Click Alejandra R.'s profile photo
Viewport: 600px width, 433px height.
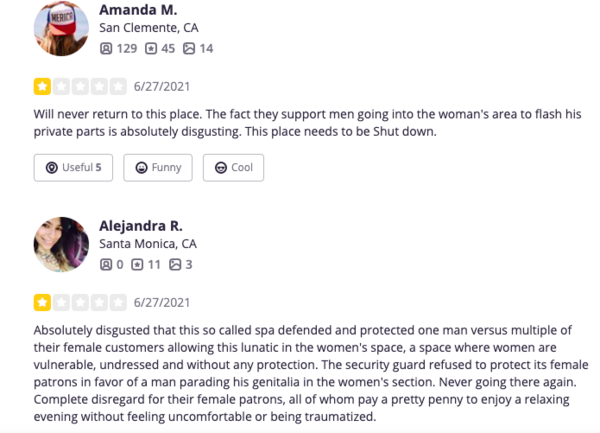pos(62,245)
